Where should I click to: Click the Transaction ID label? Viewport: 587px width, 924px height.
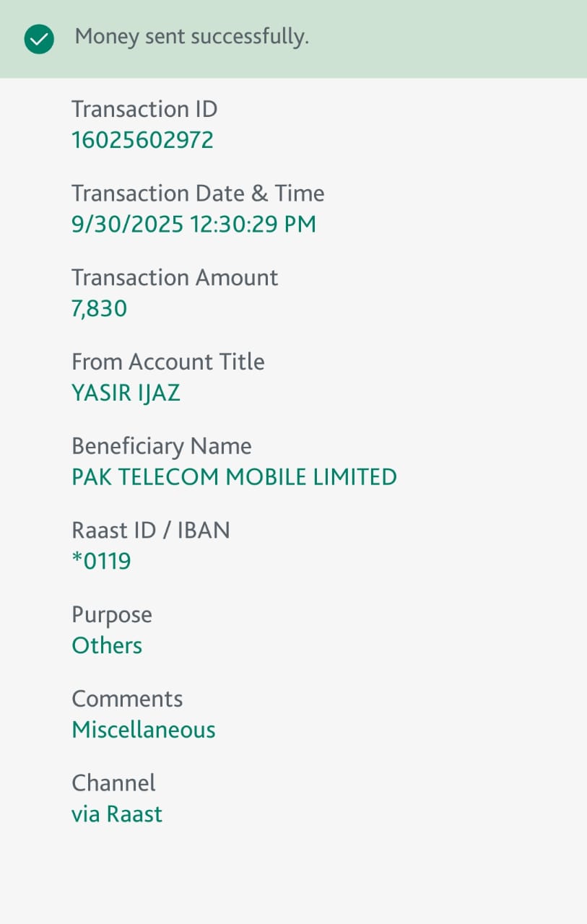pos(144,109)
